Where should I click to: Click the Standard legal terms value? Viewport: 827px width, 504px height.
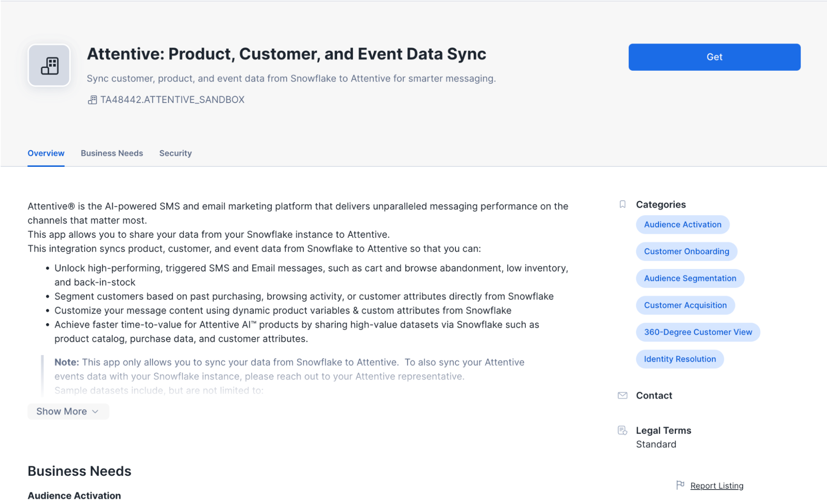656,444
